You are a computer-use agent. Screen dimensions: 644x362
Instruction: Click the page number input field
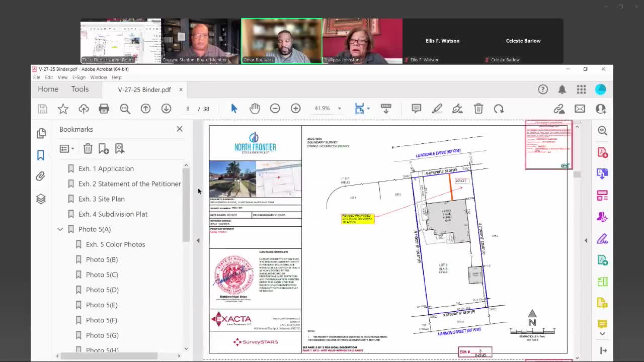pyautogui.click(x=188, y=109)
